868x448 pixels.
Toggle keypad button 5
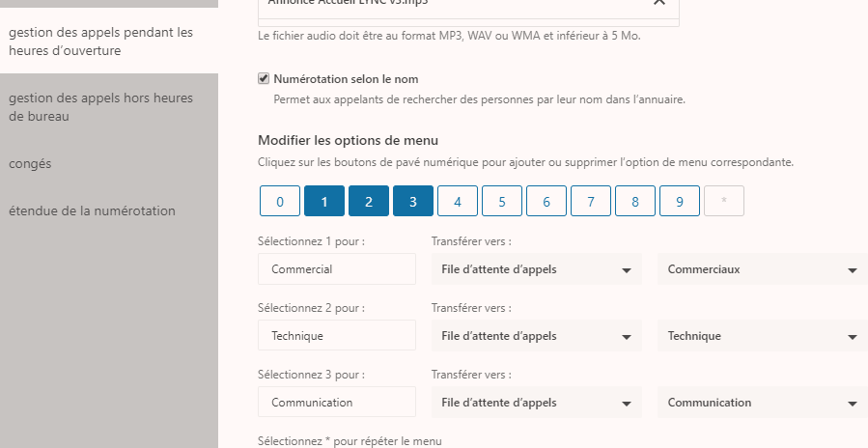click(x=502, y=201)
